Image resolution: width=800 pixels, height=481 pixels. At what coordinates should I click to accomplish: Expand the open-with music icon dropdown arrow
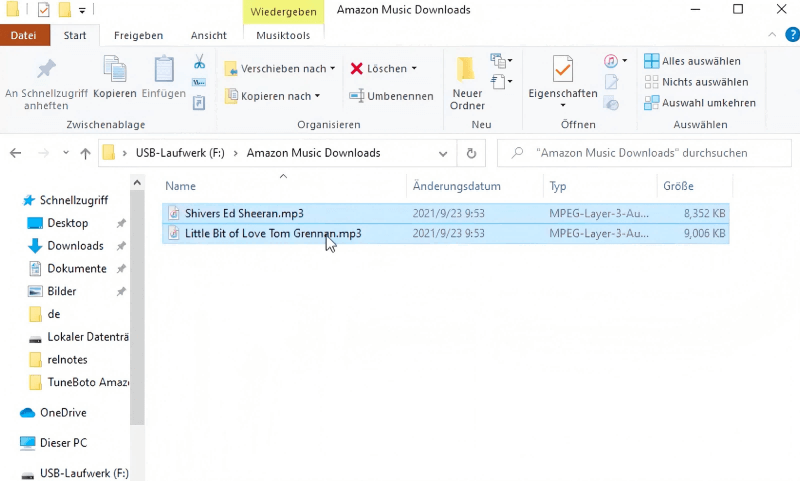click(x=624, y=61)
